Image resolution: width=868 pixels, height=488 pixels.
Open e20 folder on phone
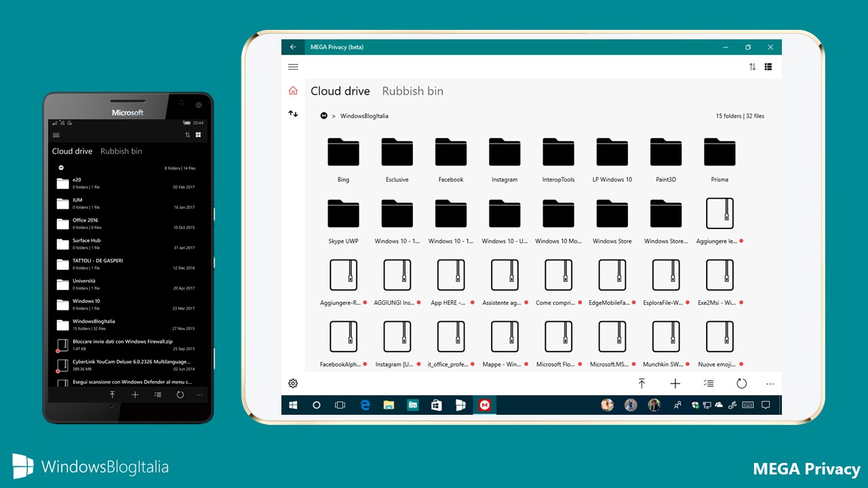point(128,183)
